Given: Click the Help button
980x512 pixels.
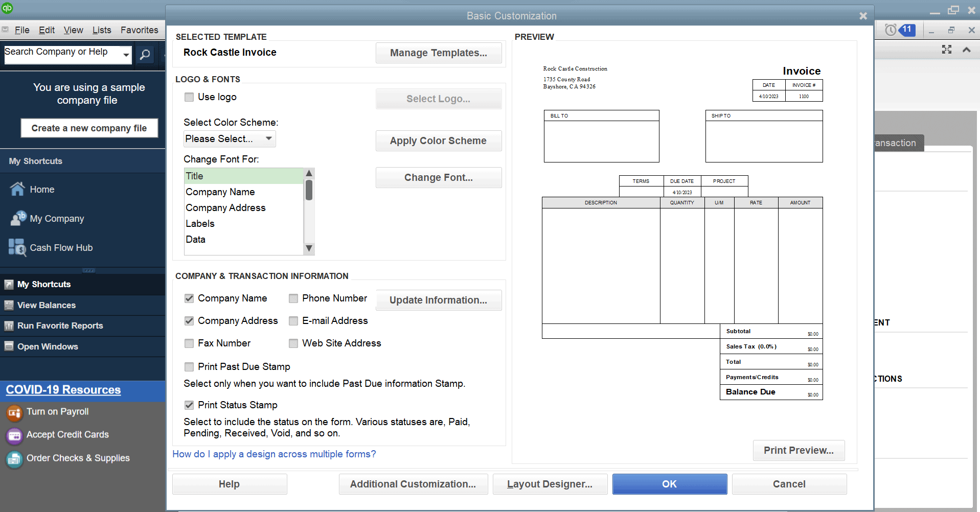Looking at the screenshot, I should [230, 484].
